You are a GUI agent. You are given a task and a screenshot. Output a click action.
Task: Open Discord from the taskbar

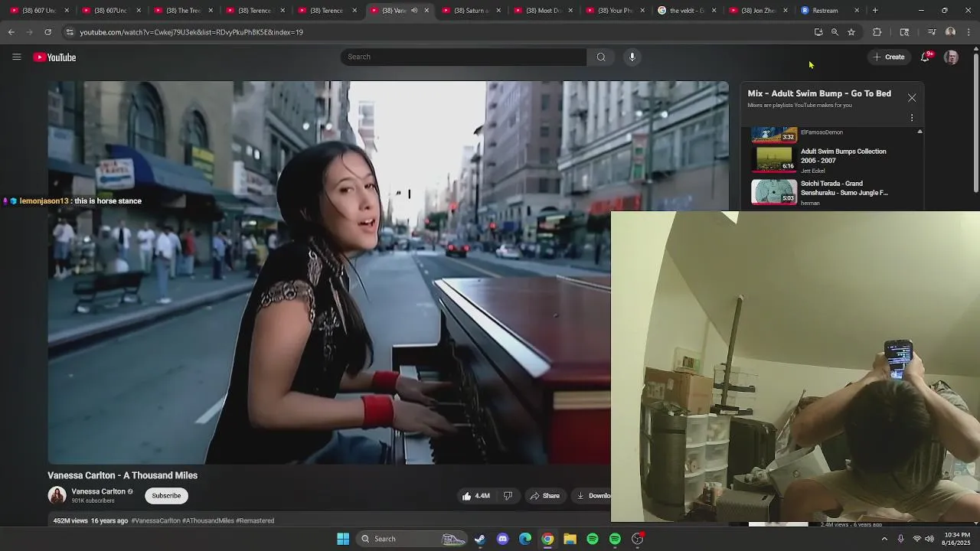[502, 539]
